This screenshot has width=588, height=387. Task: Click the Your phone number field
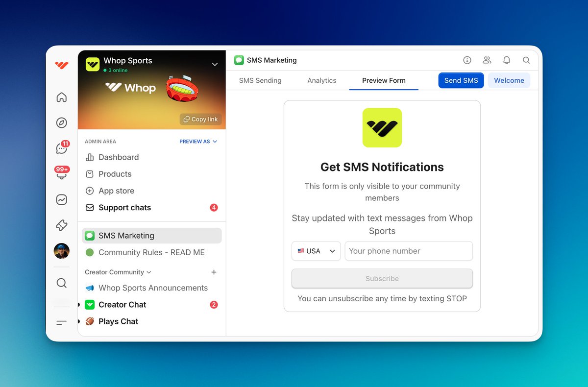(409, 251)
